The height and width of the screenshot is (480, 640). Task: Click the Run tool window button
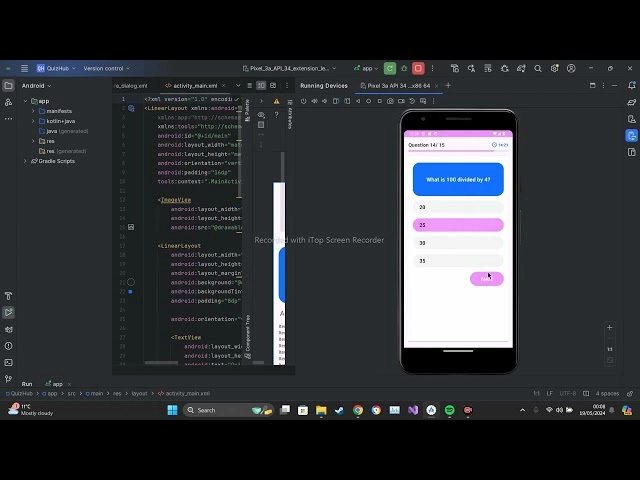(x=27, y=384)
